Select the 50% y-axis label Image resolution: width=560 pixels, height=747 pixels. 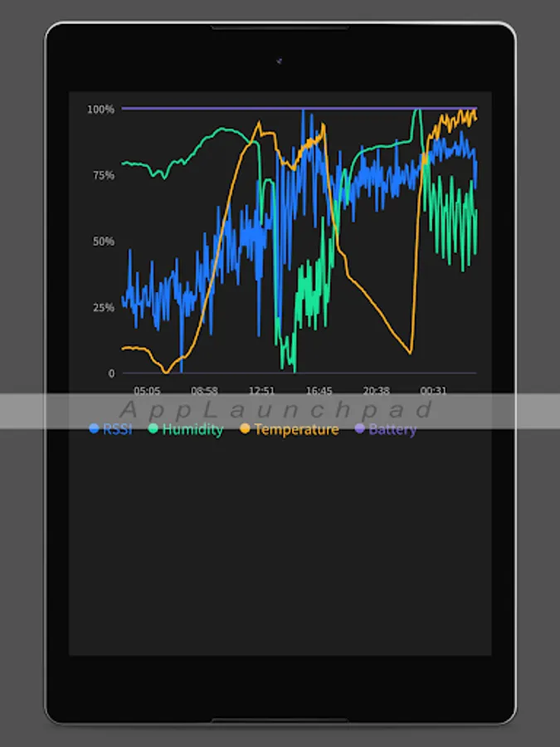[x=104, y=242]
